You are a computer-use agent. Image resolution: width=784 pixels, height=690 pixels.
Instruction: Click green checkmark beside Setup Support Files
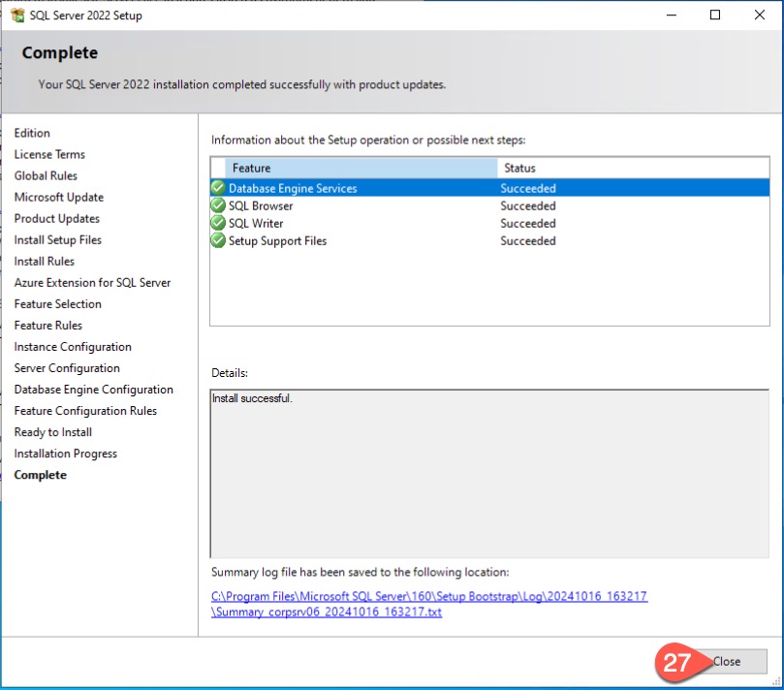pos(218,240)
